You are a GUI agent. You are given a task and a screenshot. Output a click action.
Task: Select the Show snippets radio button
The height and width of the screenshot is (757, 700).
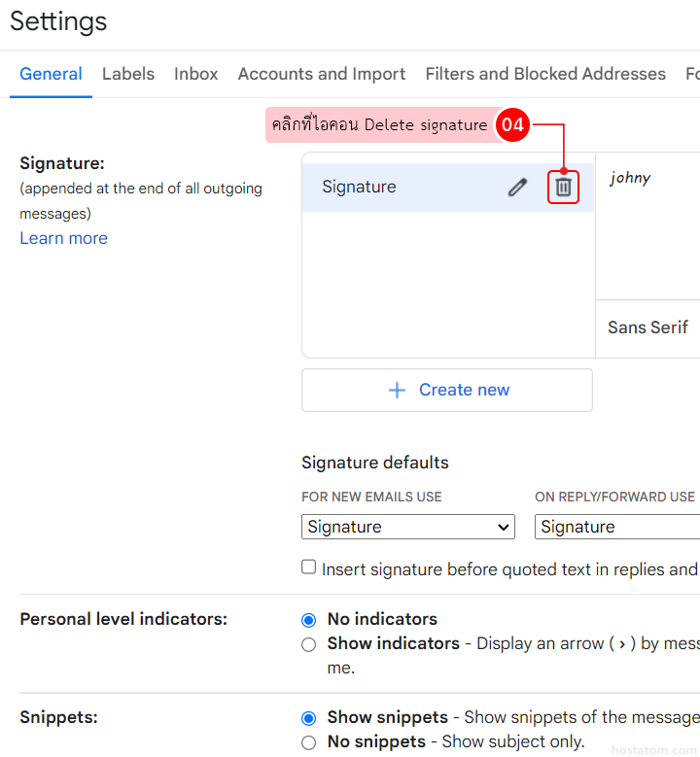309,718
